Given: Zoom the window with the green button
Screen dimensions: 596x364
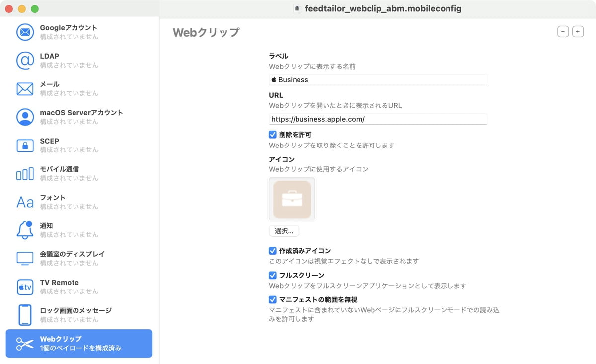Looking at the screenshot, I should click(x=35, y=9).
